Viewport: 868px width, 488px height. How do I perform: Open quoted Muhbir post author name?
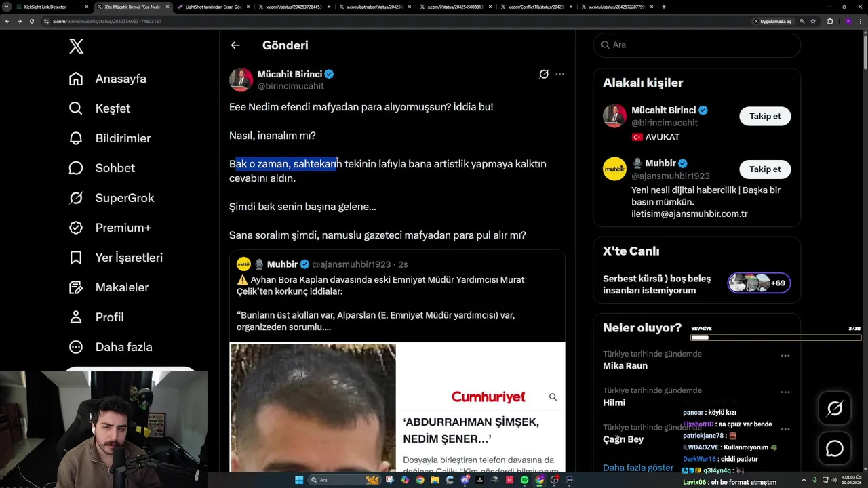[x=282, y=264]
